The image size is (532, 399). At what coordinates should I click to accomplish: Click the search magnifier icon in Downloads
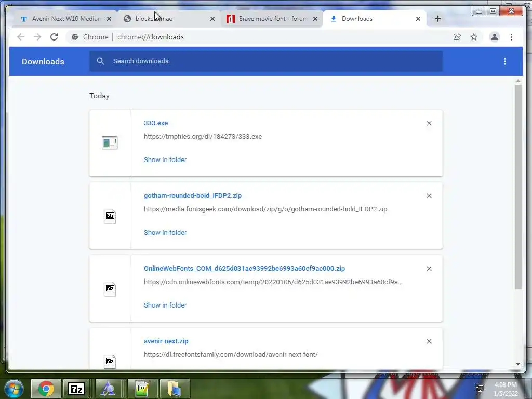pyautogui.click(x=100, y=61)
